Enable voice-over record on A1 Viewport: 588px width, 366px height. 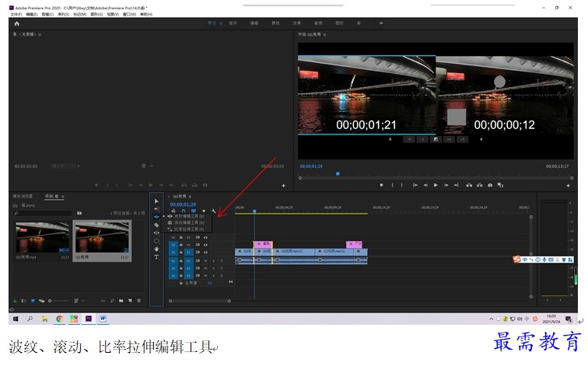221,261
